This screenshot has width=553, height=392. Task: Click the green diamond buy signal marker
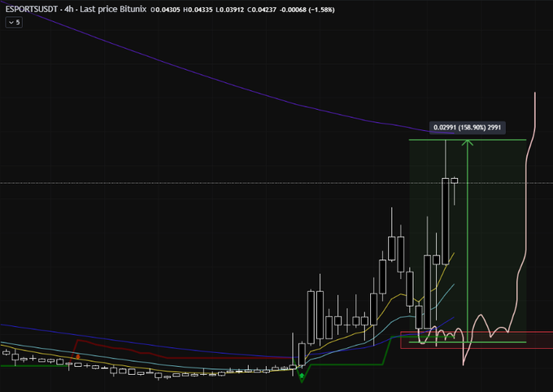(302, 376)
